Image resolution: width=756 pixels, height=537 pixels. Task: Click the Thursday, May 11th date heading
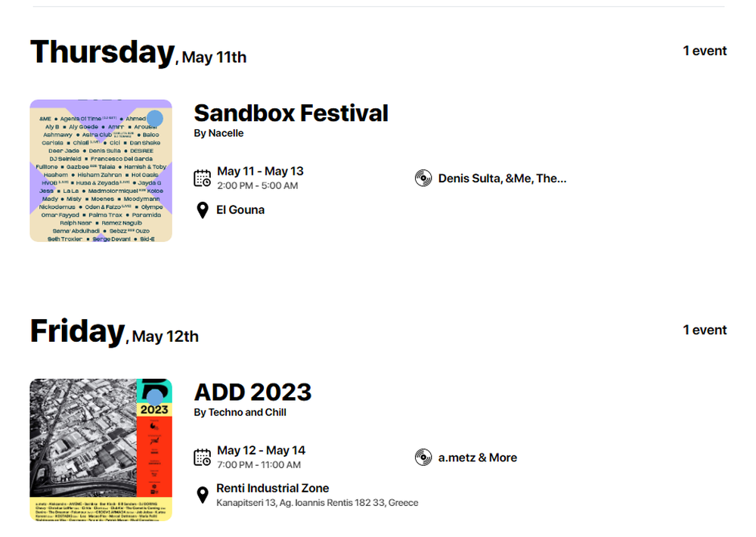(138, 53)
